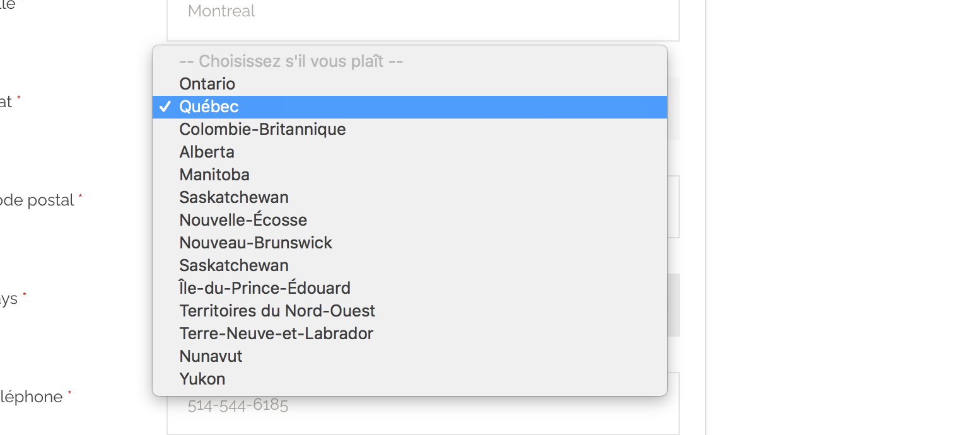Image resolution: width=980 pixels, height=435 pixels.
Task: Pick Nunavut from the list
Action: [x=410, y=356]
